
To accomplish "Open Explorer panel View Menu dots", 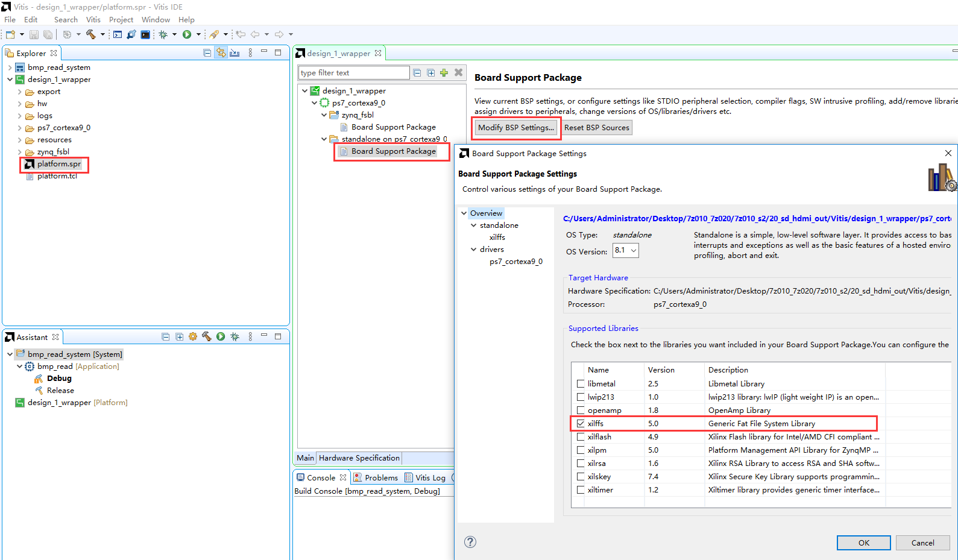I will [250, 53].
